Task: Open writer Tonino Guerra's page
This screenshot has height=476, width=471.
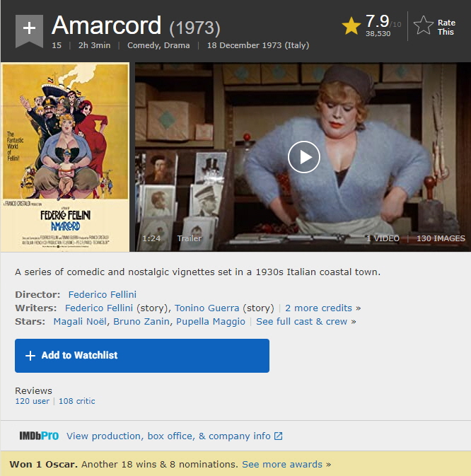Action: coord(207,308)
